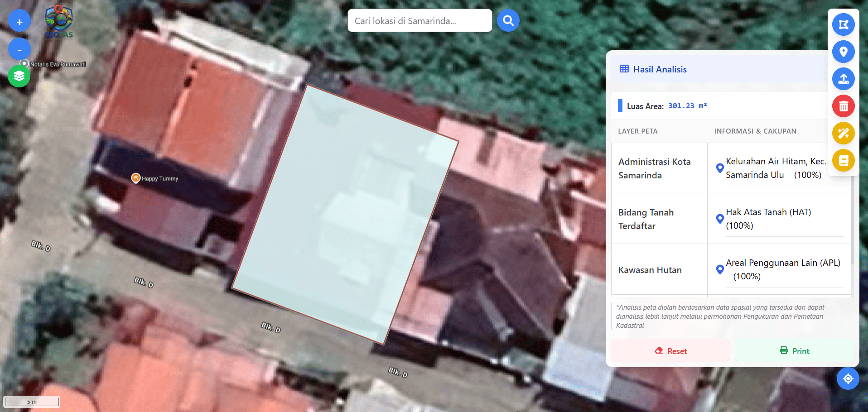Click the results table vertical scrollbar
Viewport: 868px width, 412px height.
[x=852, y=226]
